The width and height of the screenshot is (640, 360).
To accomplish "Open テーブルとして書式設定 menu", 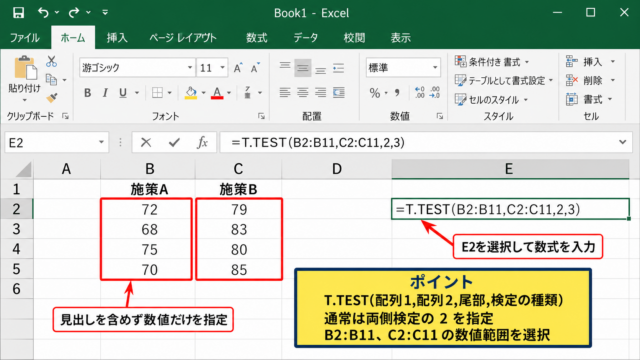I will (504, 81).
